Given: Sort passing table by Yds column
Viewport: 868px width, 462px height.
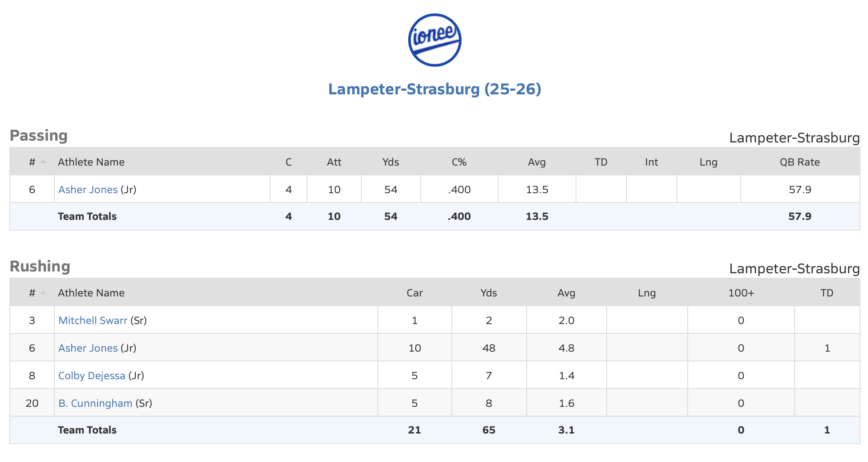Looking at the screenshot, I should point(390,162).
